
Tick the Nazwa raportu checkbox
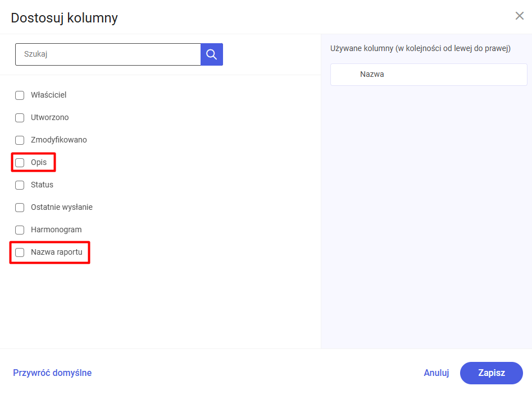(x=20, y=252)
